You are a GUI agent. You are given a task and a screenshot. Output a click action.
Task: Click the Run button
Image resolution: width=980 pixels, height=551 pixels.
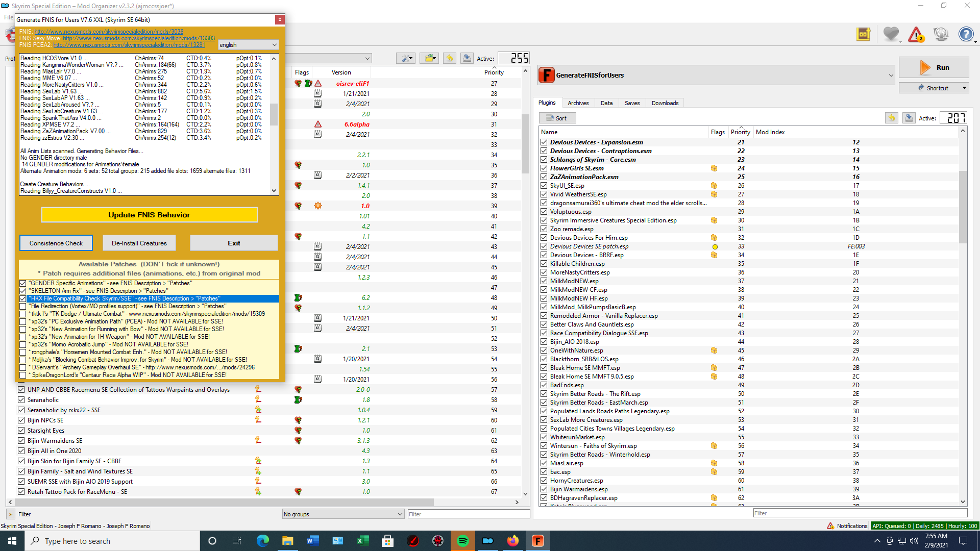click(934, 67)
